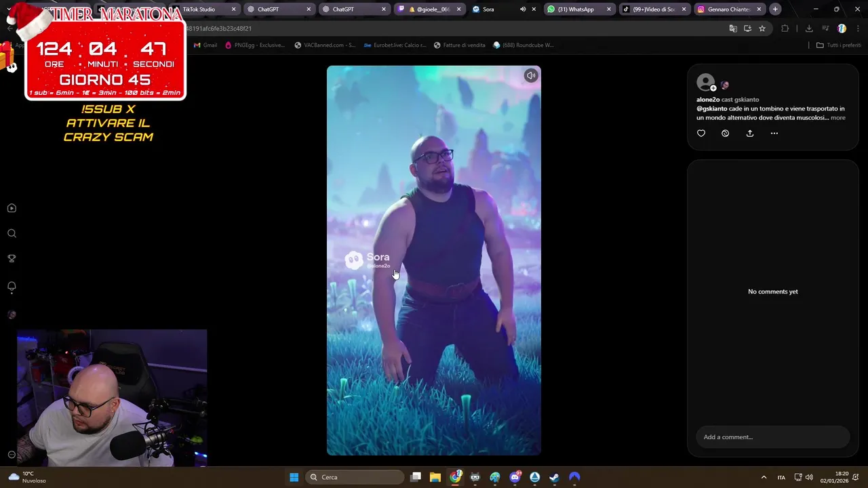Screen dimensions: 868x488
Task: Open the three-dot more options menu
Action: [x=774, y=134]
